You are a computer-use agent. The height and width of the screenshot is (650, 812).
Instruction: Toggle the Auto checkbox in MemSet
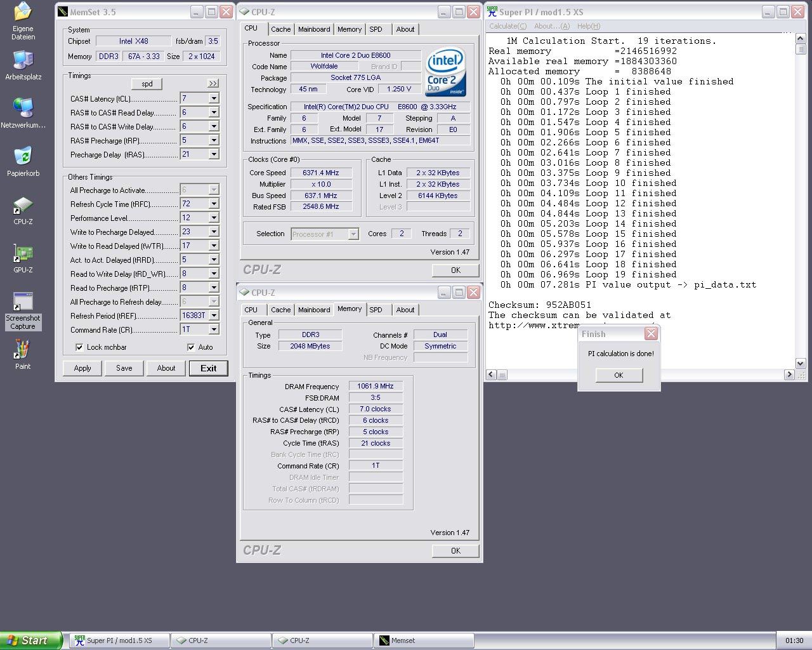pyautogui.click(x=191, y=347)
